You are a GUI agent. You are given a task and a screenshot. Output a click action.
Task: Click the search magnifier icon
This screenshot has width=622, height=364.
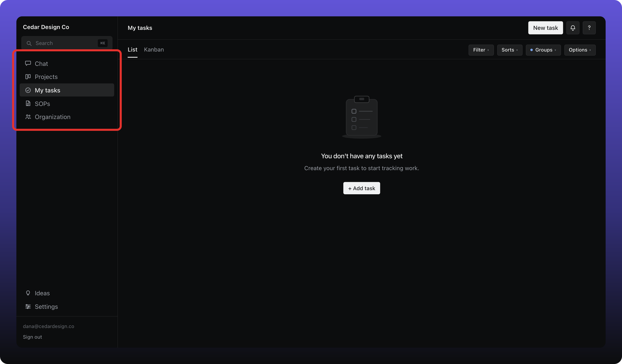coord(29,43)
